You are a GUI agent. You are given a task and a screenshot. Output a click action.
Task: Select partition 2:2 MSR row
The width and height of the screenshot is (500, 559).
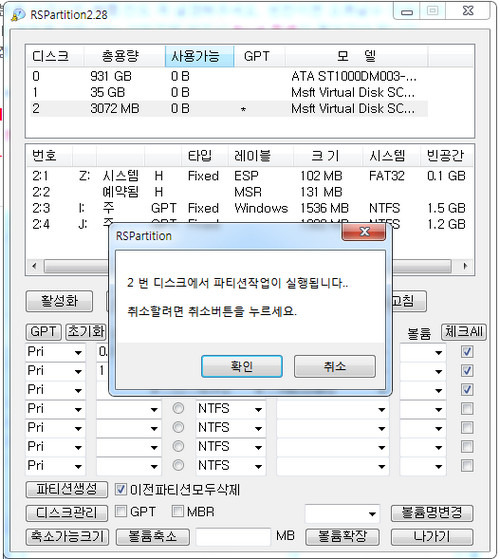[249, 192]
